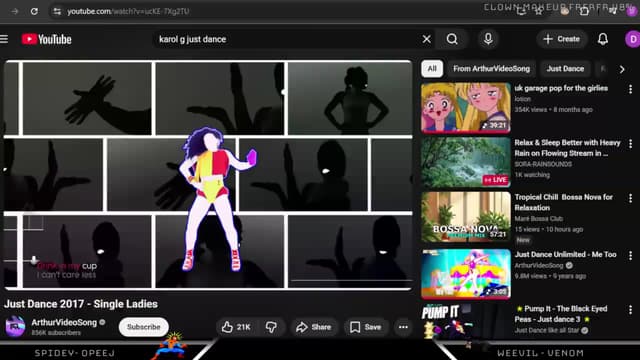Click the magnifier search button
This screenshot has width=640, height=360.
click(x=452, y=39)
